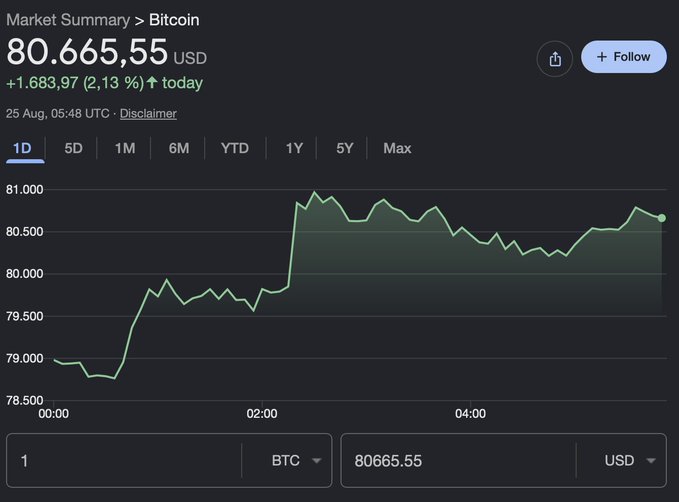679x502 pixels.
Task: Open the BTC currency dropdown
Action: click(296, 460)
